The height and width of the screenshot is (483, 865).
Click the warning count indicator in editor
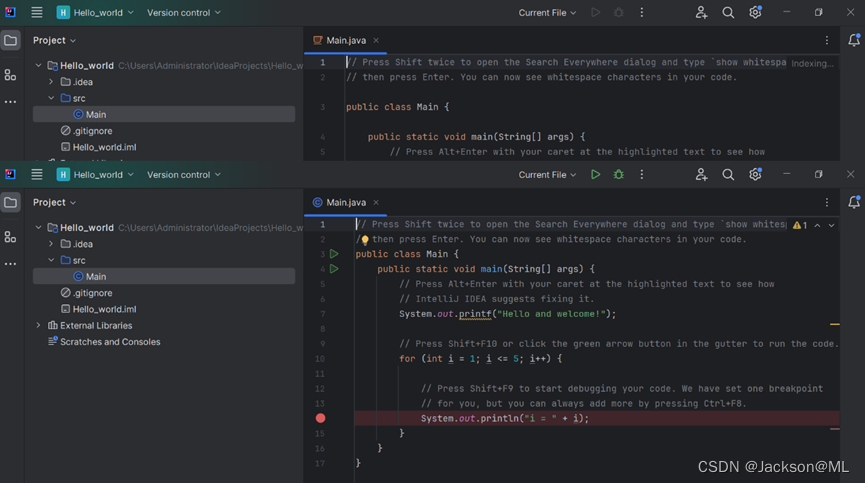click(x=800, y=226)
